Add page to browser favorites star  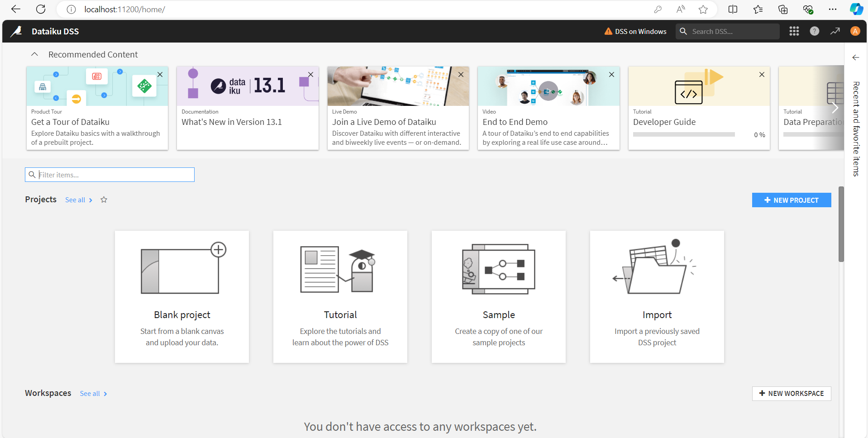703,10
